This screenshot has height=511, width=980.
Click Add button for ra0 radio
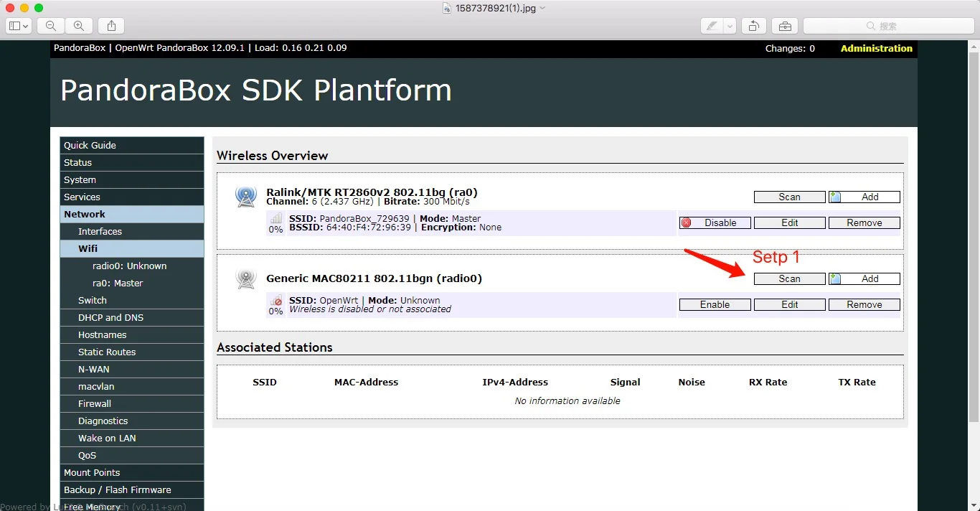tap(864, 197)
